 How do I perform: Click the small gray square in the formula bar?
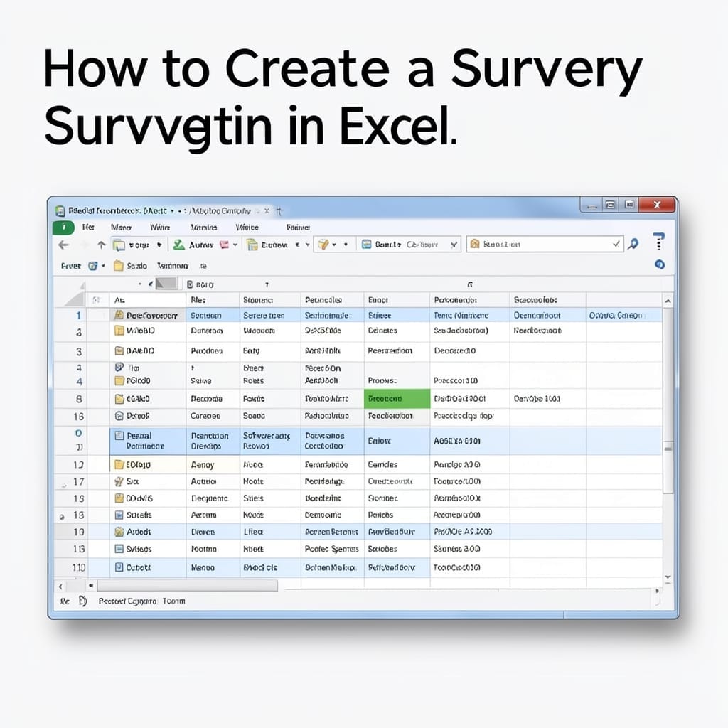coord(166,284)
